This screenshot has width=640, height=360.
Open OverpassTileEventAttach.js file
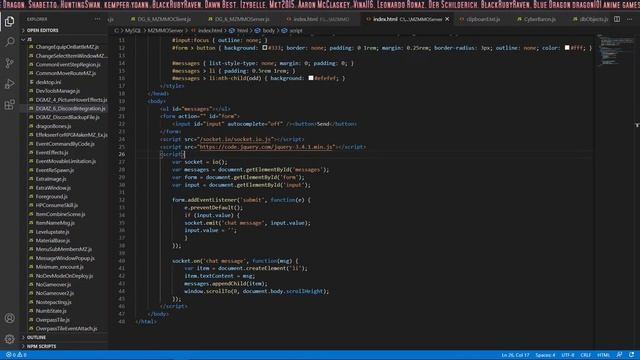[x=66, y=329]
